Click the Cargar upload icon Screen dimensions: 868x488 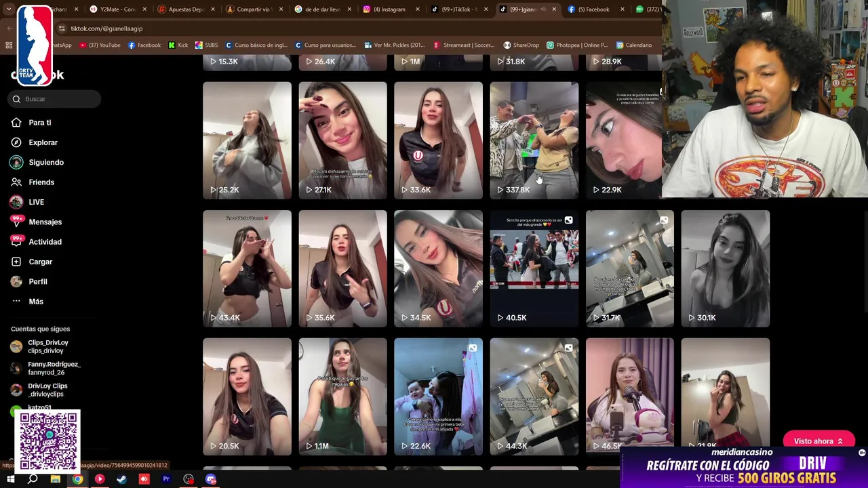16,262
